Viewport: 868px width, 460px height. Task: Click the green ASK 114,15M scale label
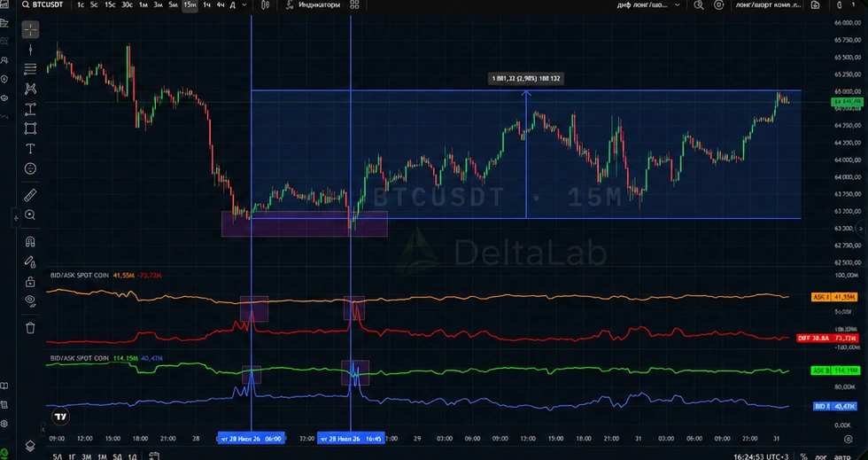click(834, 370)
